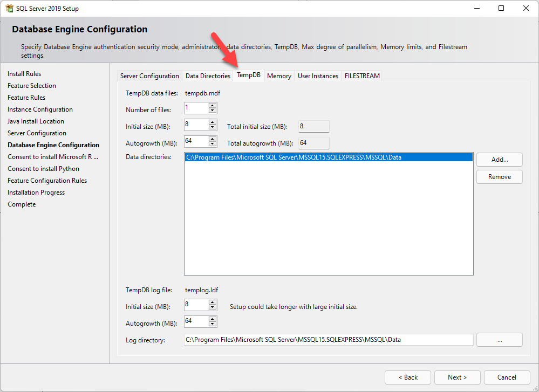The image size is (539, 392).
Task: Click the SQL Server Setup title bar icon
Action: click(x=9, y=8)
